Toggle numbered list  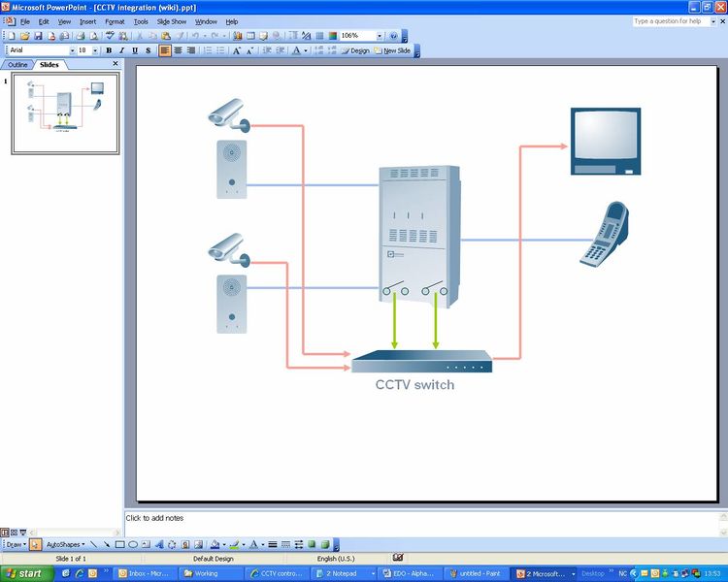[208, 50]
